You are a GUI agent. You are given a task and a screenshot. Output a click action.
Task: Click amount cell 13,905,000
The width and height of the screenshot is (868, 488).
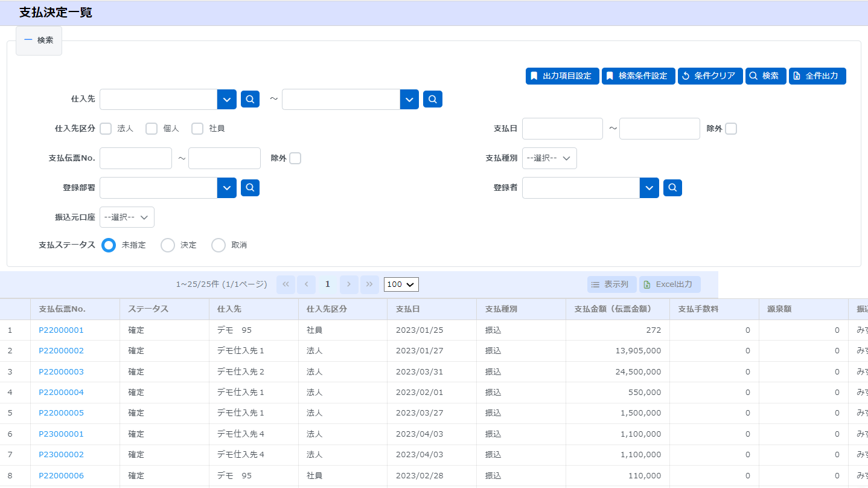[617, 351]
